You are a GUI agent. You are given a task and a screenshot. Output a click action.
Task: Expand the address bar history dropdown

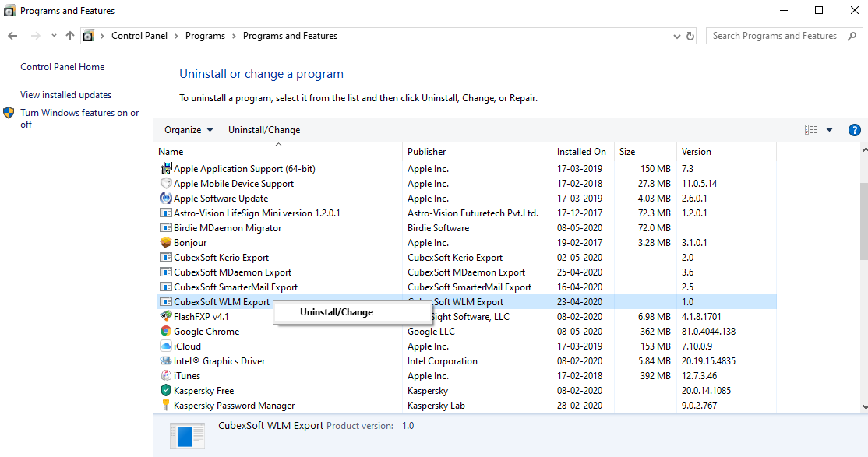[676, 36]
